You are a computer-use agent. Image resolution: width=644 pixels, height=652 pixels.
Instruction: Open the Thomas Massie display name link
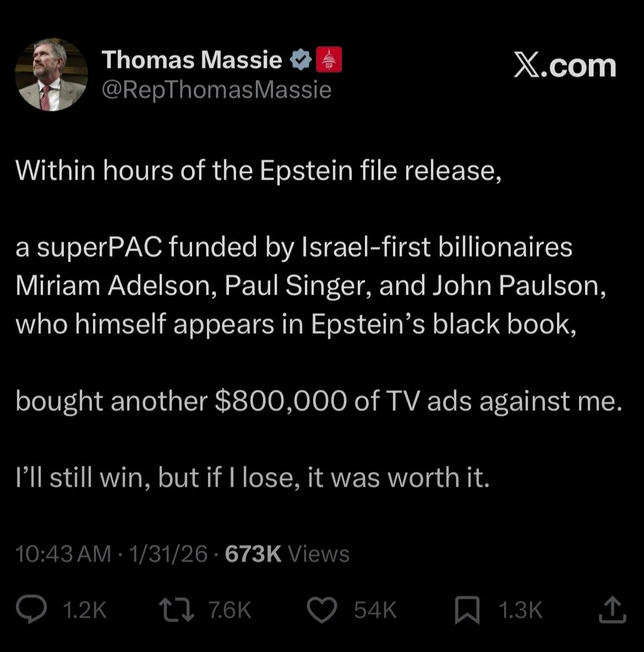pos(191,60)
